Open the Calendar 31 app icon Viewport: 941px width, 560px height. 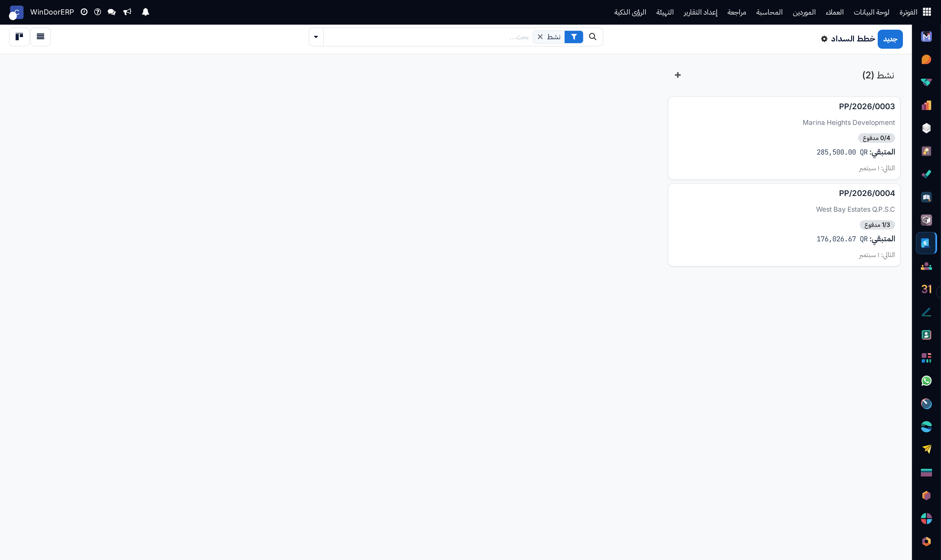point(926,289)
